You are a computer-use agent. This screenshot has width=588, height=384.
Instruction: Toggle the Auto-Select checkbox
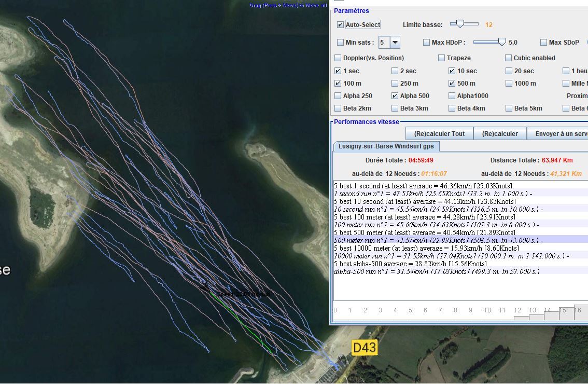[340, 25]
